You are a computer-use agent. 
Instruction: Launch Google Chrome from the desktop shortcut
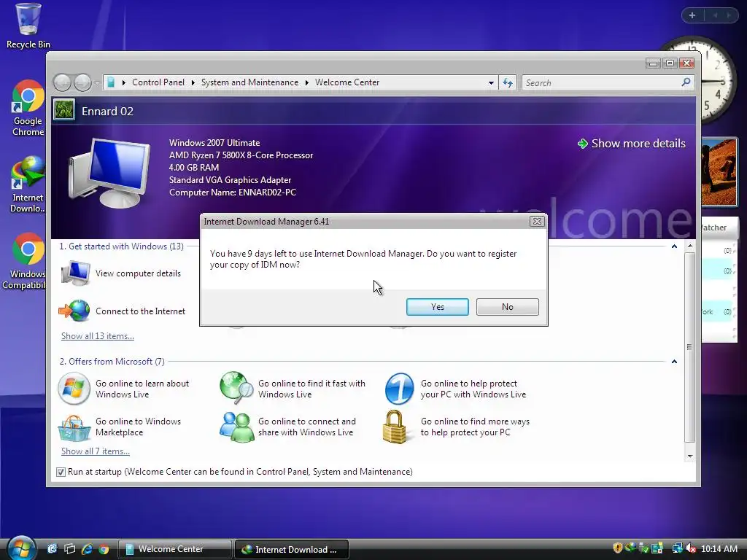pos(28,108)
